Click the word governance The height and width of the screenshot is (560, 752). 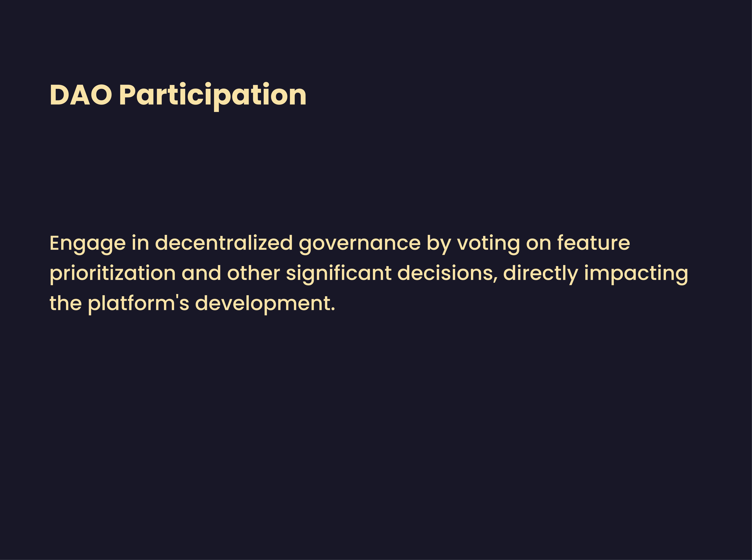tap(359, 243)
